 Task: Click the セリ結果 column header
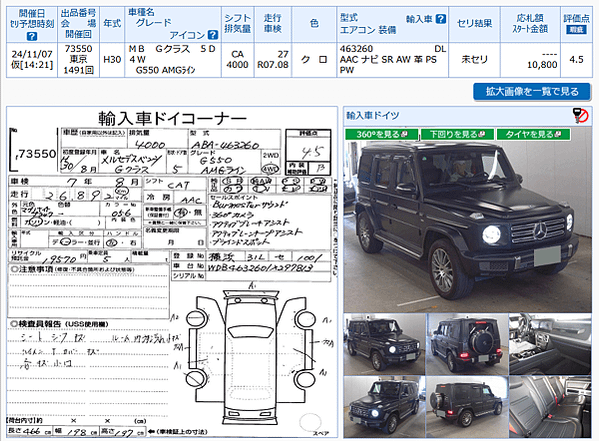(474, 24)
